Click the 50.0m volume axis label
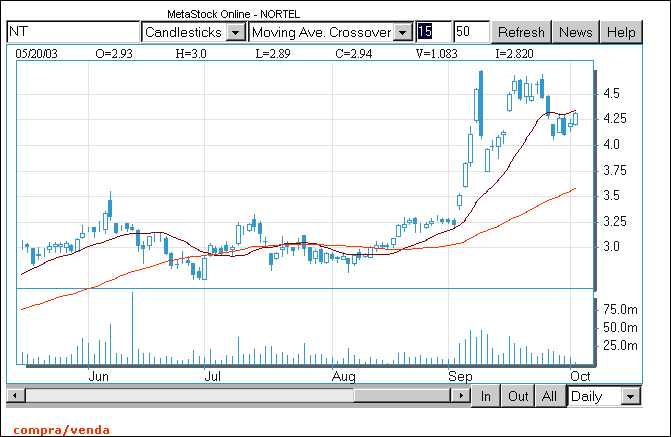This screenshot has height=437, width=671. coord(620,327)
